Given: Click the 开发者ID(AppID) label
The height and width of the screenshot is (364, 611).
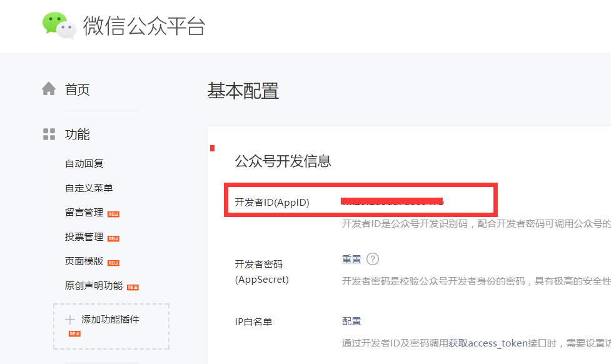Looking at the screenshot, I should point(272,202).
